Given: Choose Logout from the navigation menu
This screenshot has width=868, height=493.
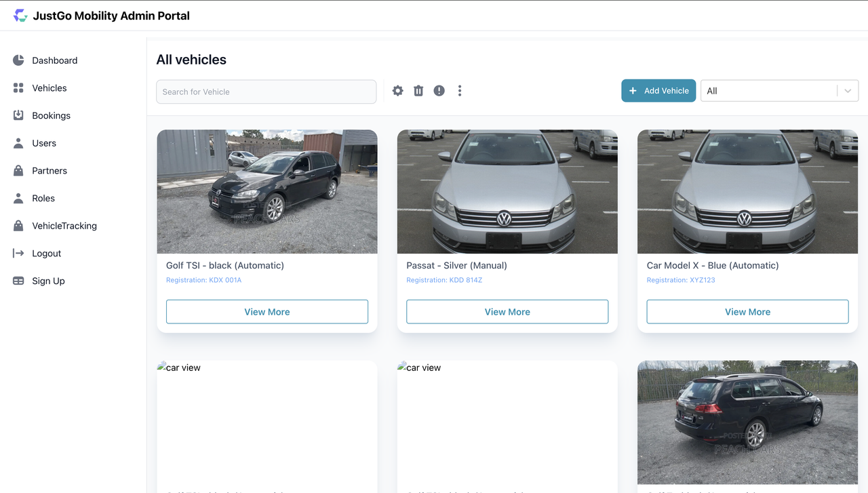Looking at the screenshot, I should (18, 253).
